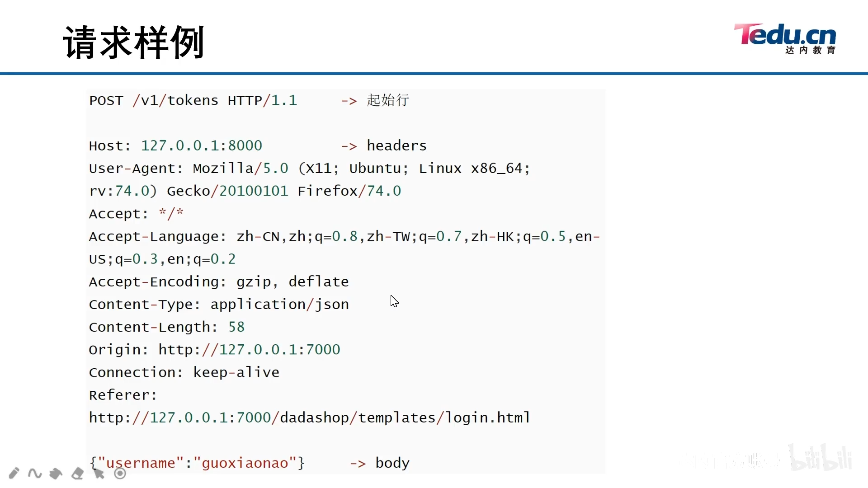Click the JSON username guoxiaonao body text
The height and width of the screenshot is (488, 868).
(x=197, y=463)
